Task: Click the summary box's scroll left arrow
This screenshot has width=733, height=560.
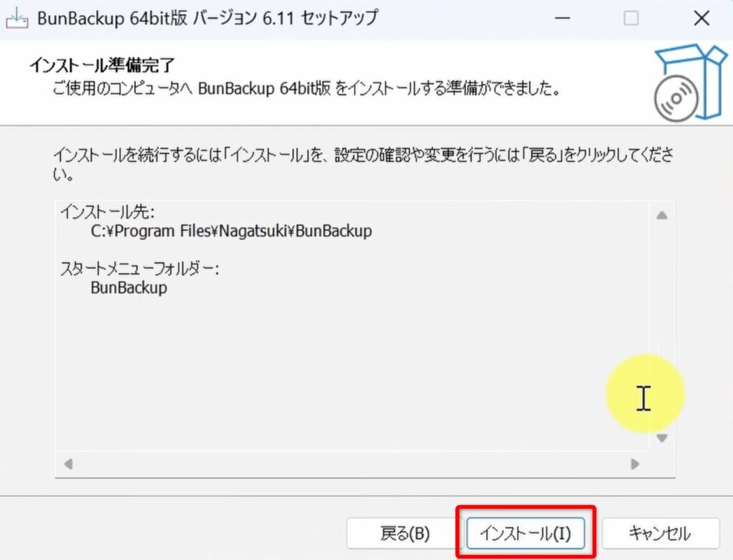Action: [69, 464]
